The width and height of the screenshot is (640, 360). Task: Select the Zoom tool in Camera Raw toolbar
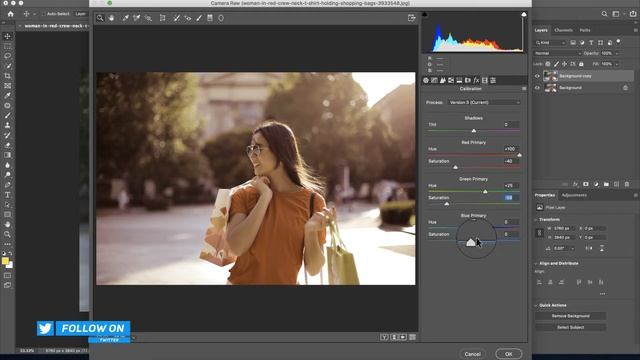[100, 18]
